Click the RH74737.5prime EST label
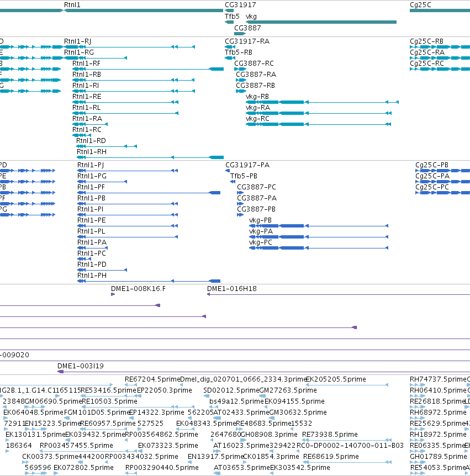The image size is (470, 476). 438,379
